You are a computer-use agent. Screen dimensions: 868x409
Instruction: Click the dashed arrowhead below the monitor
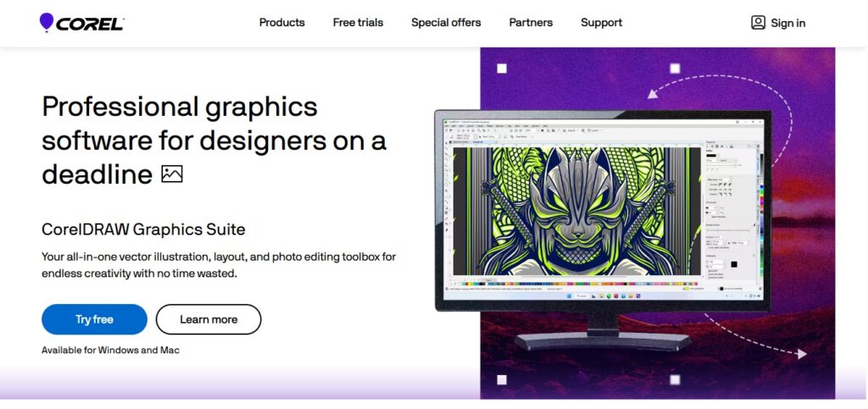tap(802, 353)
